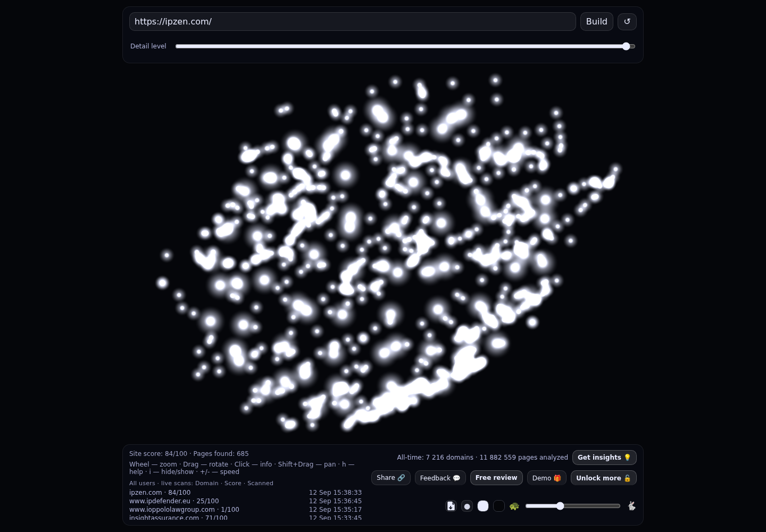
Task: Click the www.ioppololawgroup.com 1/100 scan row
Action: point(245,510)
